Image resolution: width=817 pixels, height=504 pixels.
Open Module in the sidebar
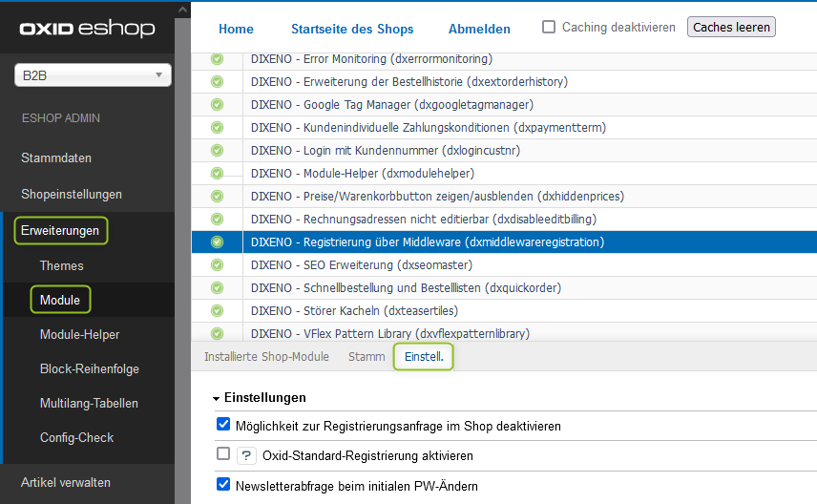click(60, 301)
